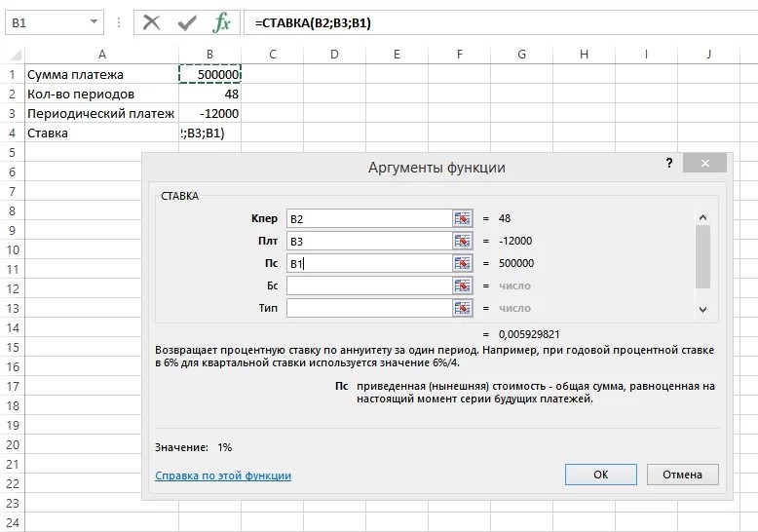Select column D header
This screenshot has width=758, height=532.
tap(334, 54)
